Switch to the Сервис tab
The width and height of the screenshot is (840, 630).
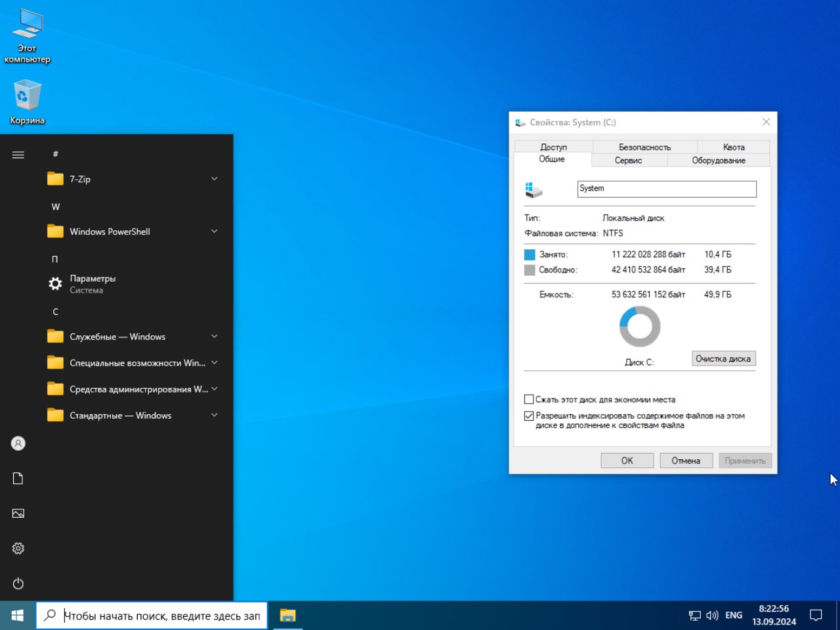[x=629, y=161]
